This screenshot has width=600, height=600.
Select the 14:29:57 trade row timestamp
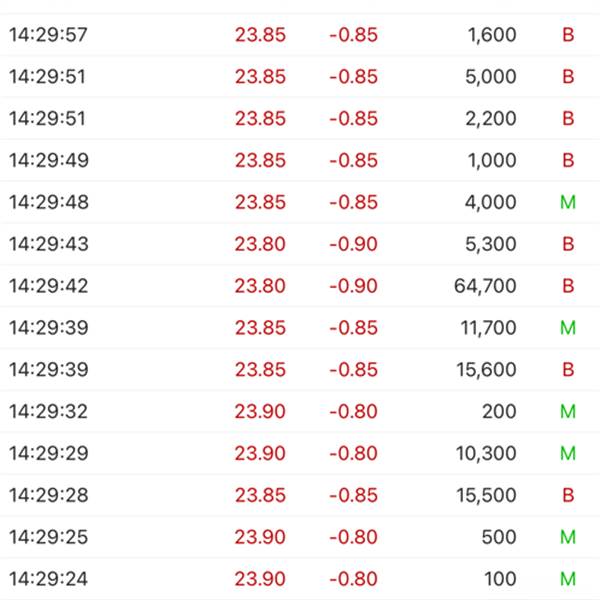[x=48, y=35]
